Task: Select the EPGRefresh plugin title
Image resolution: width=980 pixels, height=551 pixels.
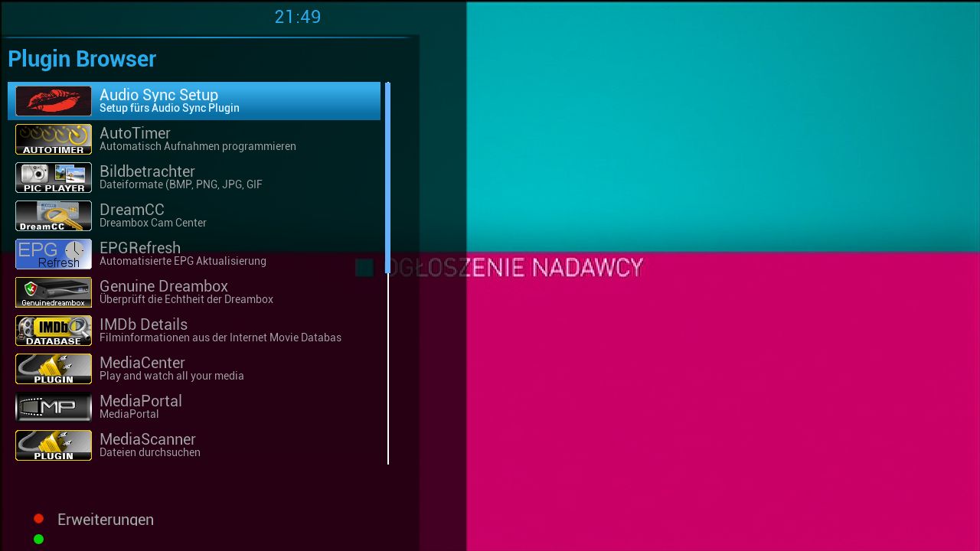Action: click(x=140, y=248)
